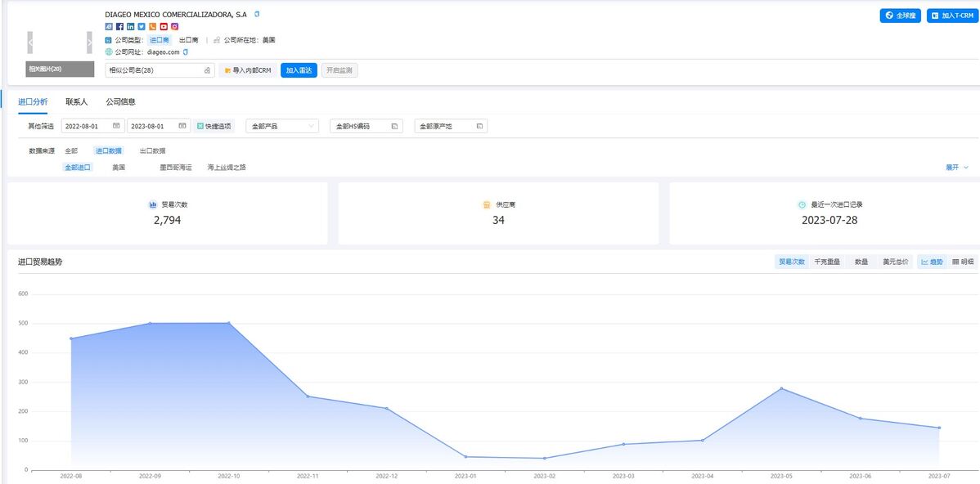This screenshot has width=980, height=484.
Task: Select 出口数据 data source option
Action: [152, 151]
